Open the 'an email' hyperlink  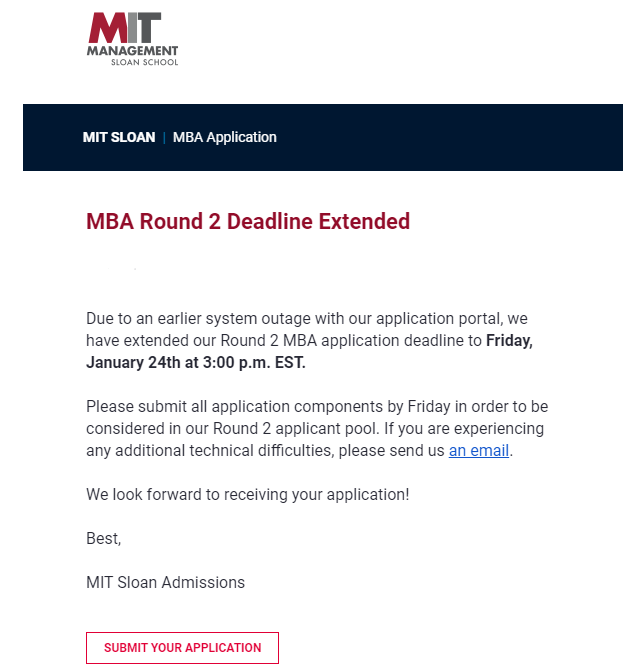click(x=479, y=450)
